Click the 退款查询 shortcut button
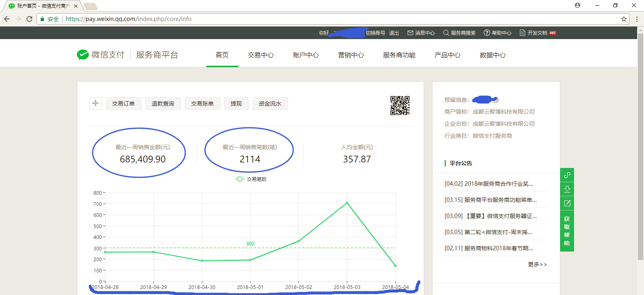This screenshot has height=295, width=644. (x=163, y=104)
